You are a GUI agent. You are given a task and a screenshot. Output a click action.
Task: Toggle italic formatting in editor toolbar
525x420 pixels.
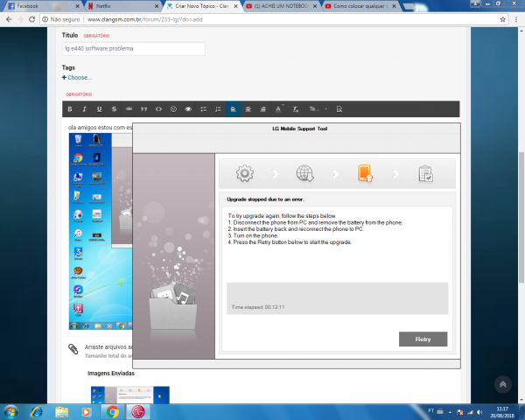point(84,109)
